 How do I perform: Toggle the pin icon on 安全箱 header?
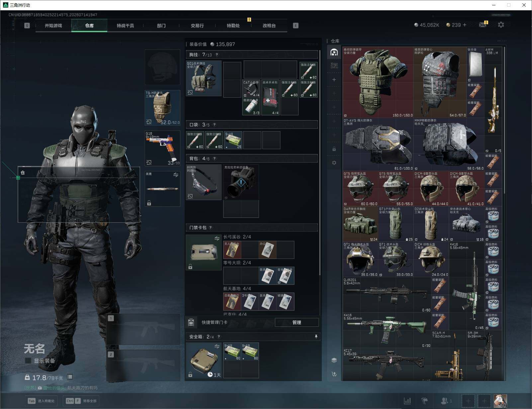(316, 337)
